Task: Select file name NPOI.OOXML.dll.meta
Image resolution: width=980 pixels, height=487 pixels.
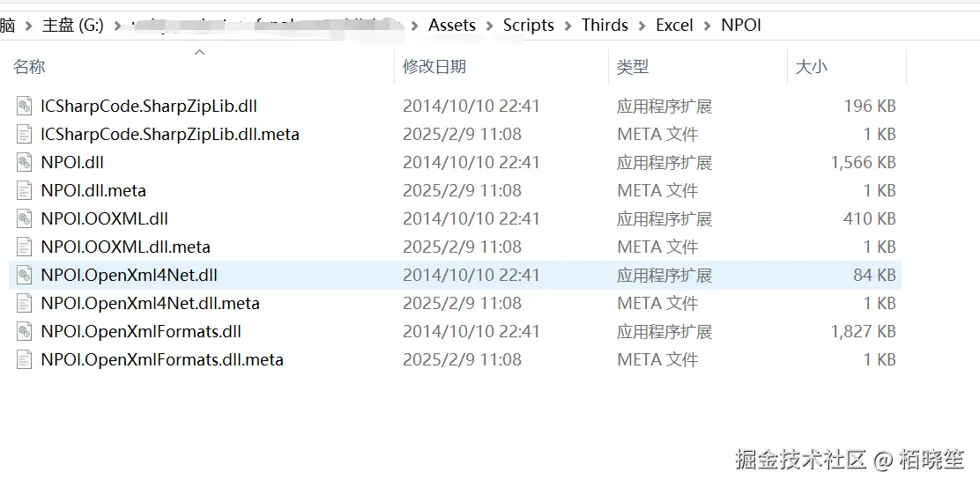Action: click(126, 247)
